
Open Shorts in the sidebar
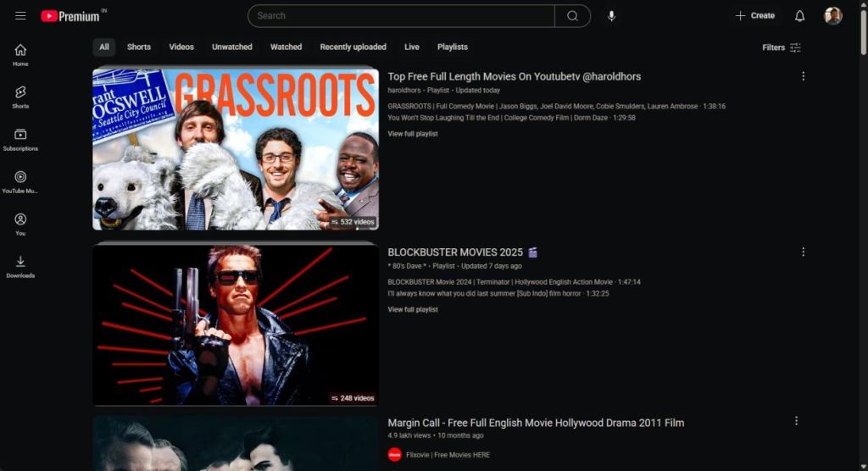[20, 97]
